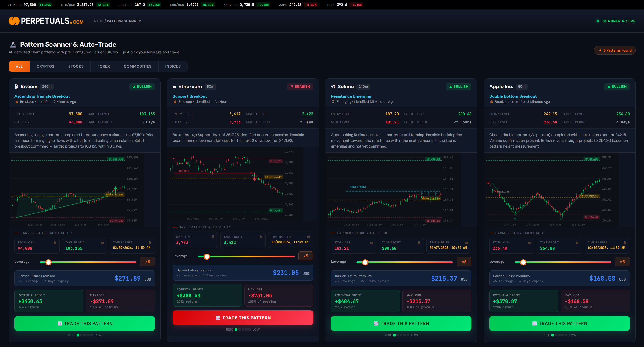Open the COMMODITIES filter tab
This screenshot has width=644, height=347.
(138, 66)
